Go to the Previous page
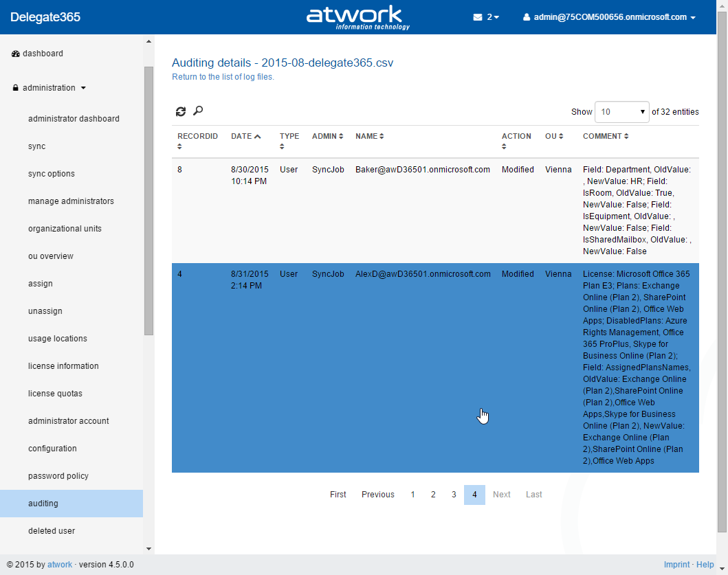Screen dimensions: 728x575 [378, 495]
